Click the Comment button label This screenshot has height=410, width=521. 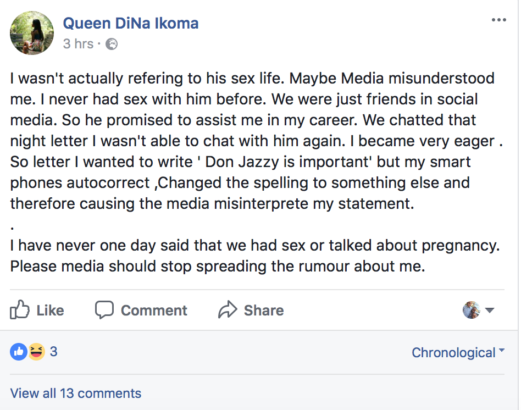point(154,310)
